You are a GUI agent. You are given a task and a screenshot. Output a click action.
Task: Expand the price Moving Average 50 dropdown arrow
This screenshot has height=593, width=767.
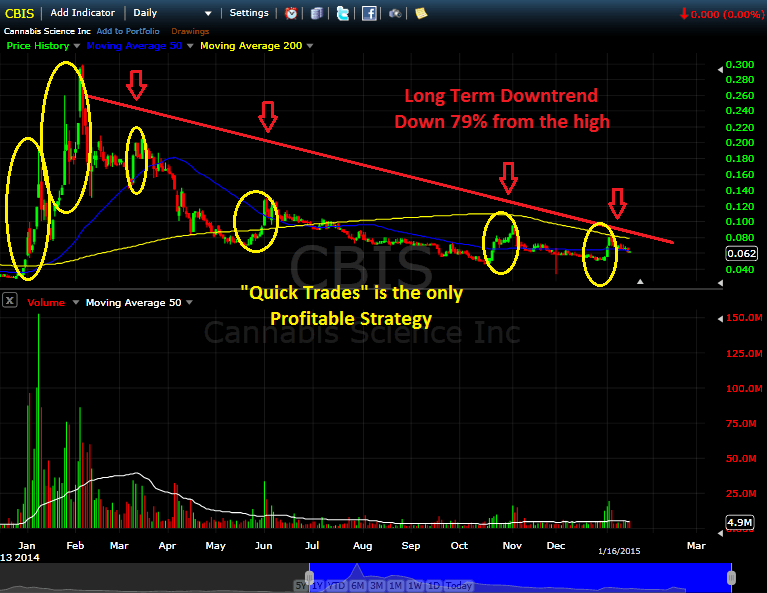click(x=190, y=46)
